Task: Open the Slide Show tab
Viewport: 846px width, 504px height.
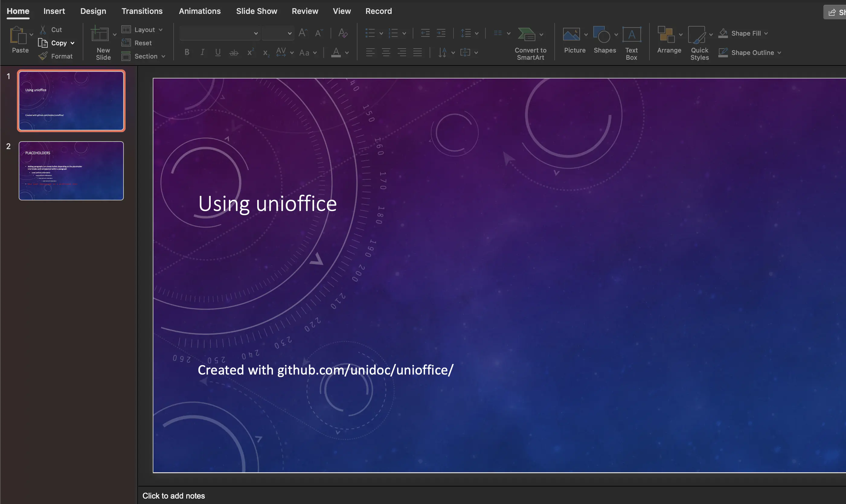Action: pos(257,11)
